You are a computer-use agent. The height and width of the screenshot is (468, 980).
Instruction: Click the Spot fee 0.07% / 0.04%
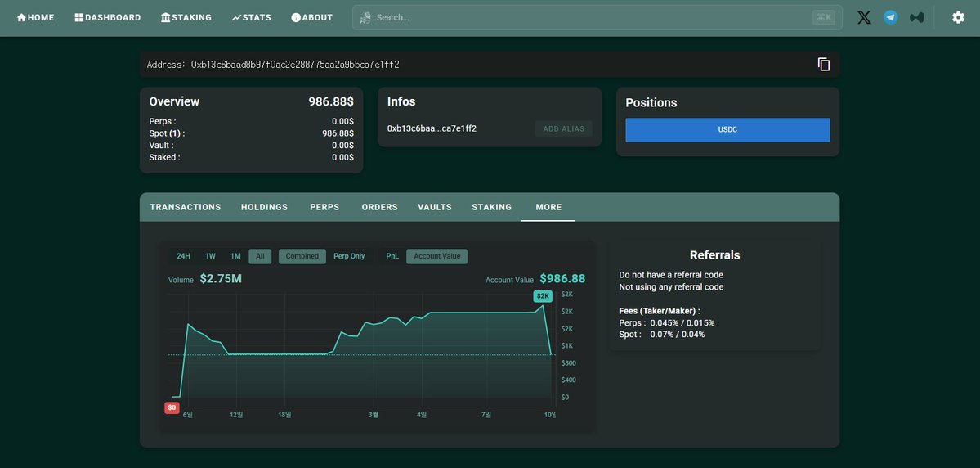point(678,335)
